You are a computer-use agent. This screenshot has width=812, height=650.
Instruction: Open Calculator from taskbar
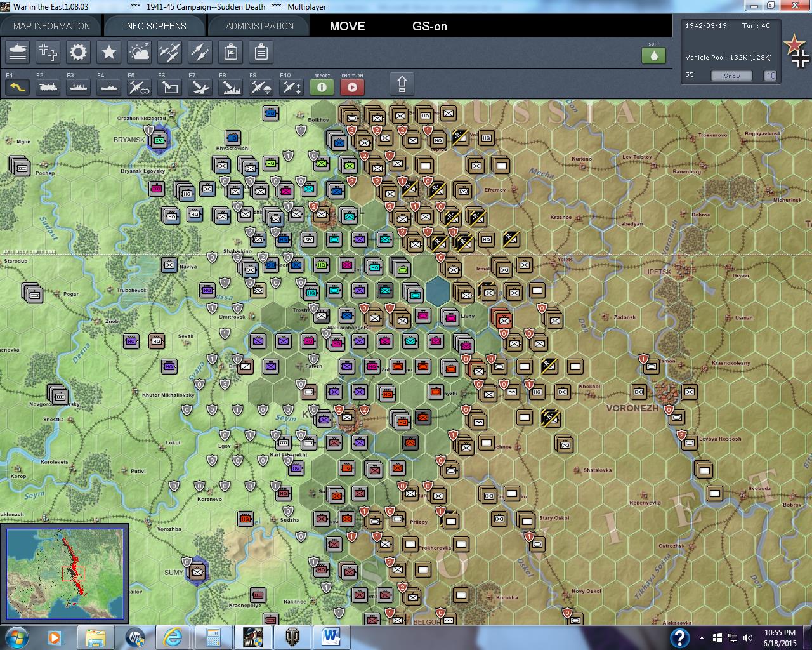(x=213, y=637)
